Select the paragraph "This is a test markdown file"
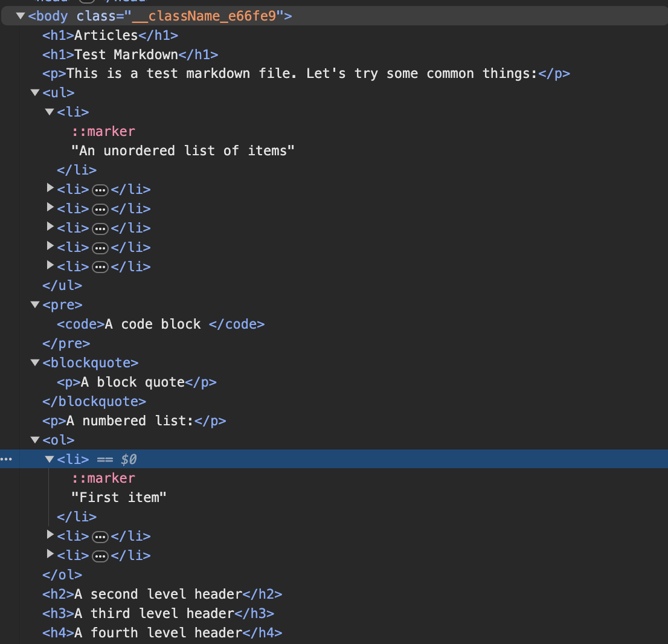This screenshot has width=668, height=644. (306, 74)
